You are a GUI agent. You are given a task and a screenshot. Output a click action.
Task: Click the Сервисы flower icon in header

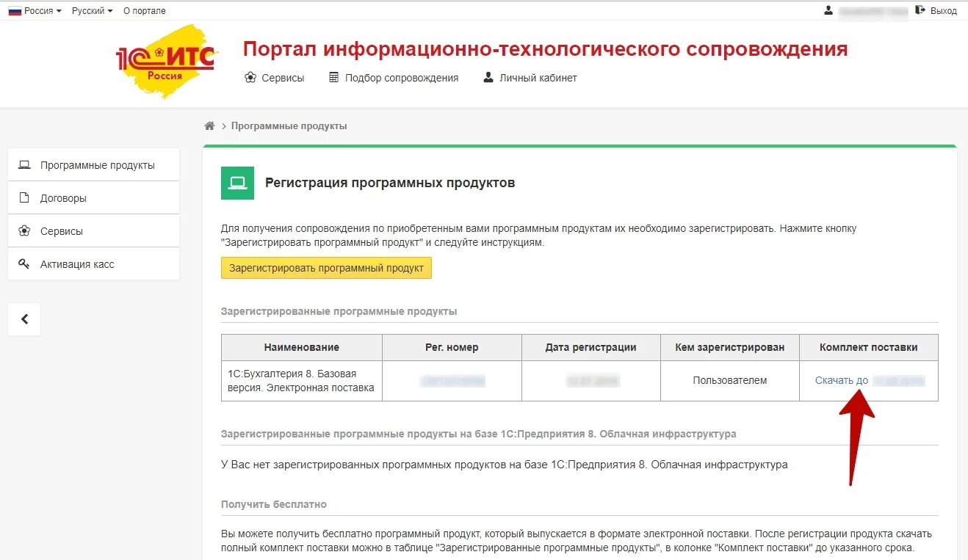coord(250,78)
